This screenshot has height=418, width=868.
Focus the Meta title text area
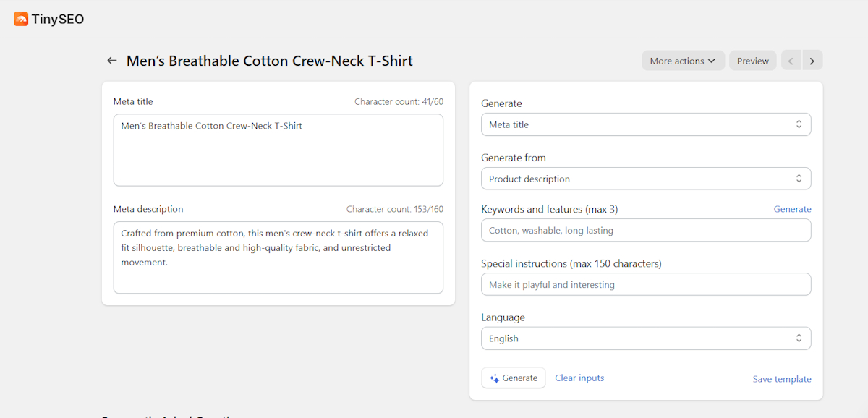pos(278,150)
